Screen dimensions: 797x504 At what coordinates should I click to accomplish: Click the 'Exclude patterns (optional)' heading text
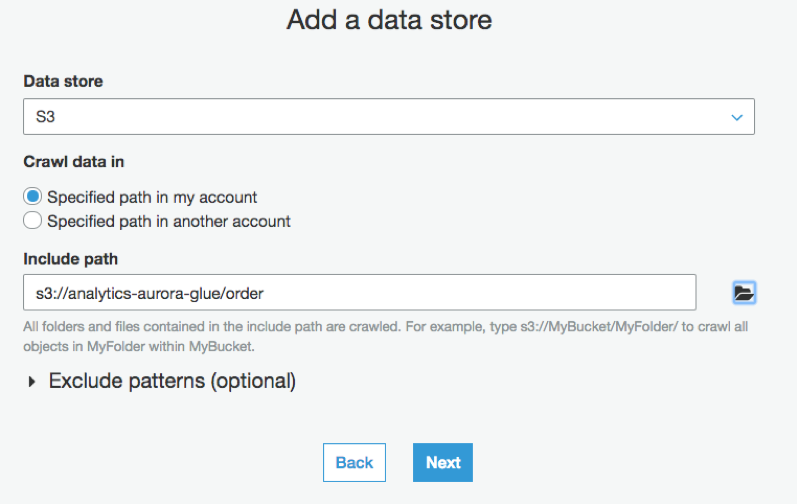[172, 381]
